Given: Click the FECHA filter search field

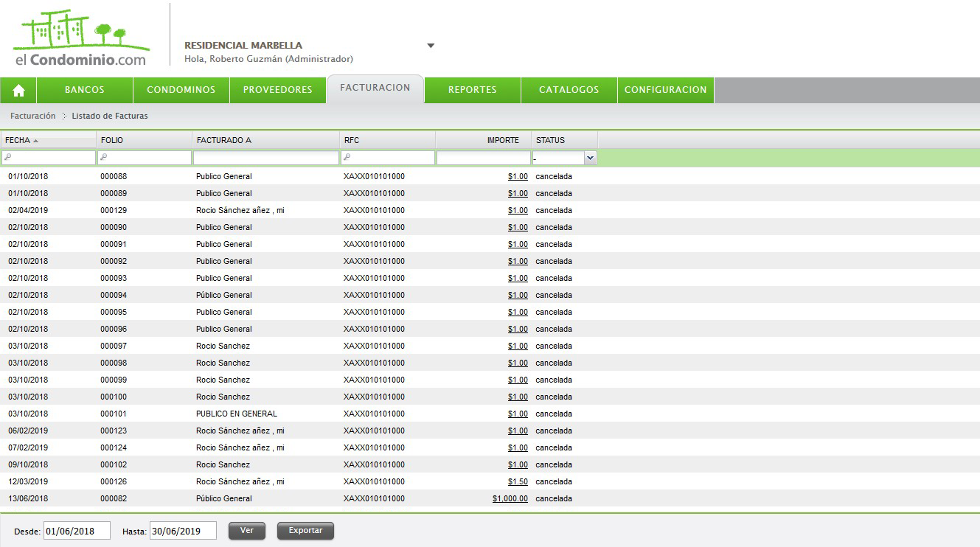Looking at the screenshot, I should pyautogui.click(x=49, y=158).
